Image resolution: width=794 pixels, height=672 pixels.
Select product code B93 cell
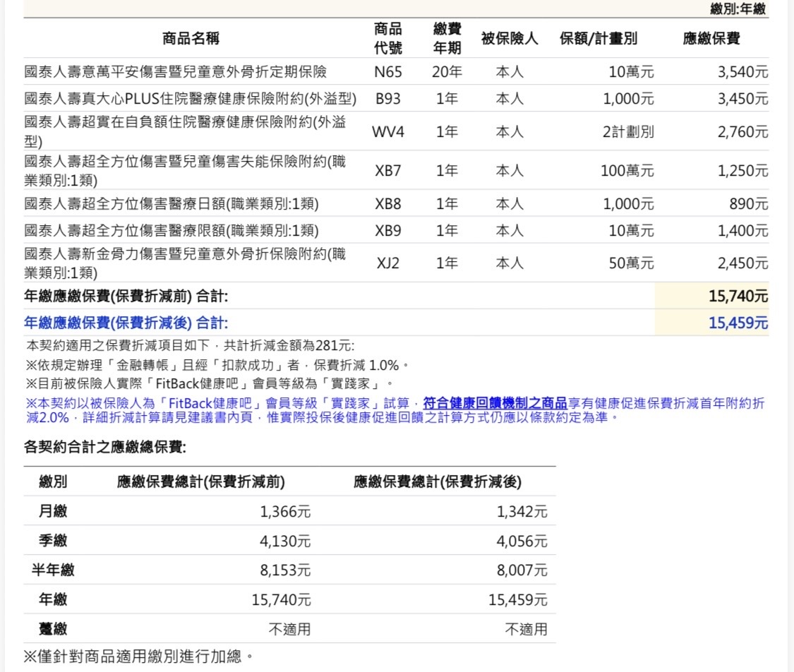click(x=387, y=99)
